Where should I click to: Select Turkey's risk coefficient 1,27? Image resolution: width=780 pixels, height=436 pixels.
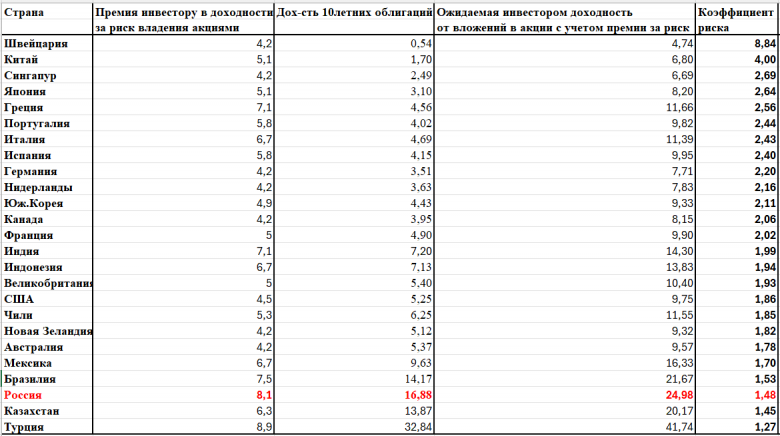pyautogui.click(x=765, y=427)
